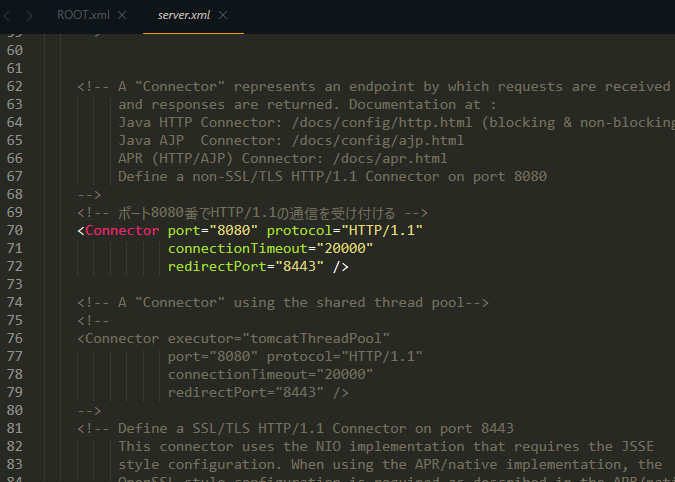
Task: Click "Define a SSL/TLS HTTP/1.1 Connector" on line 81
Action: coord(262,428)
